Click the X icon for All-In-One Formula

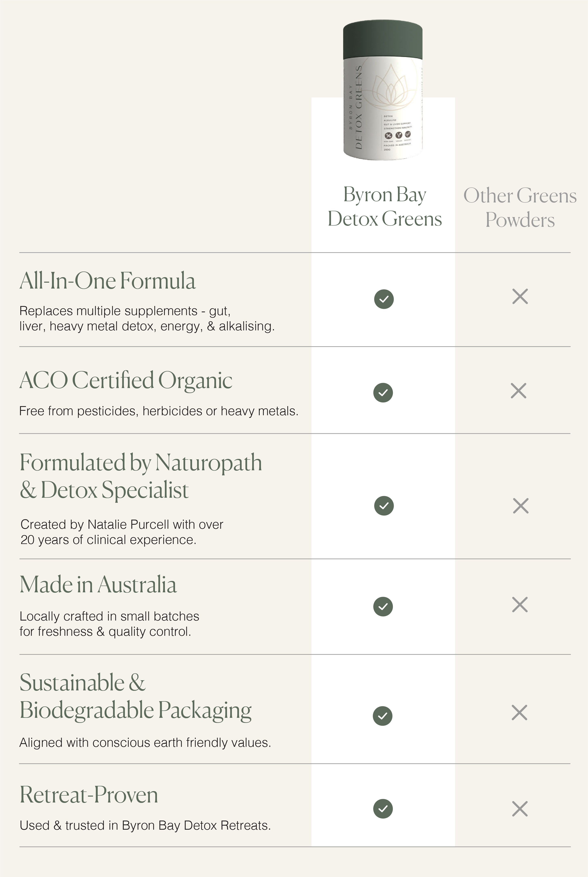tap(520, 297)
